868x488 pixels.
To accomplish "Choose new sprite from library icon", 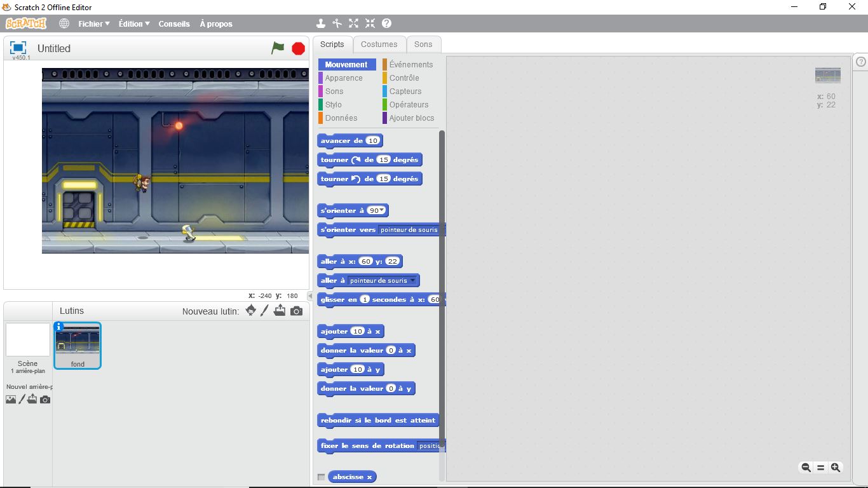I will click(x=251, y=311).
